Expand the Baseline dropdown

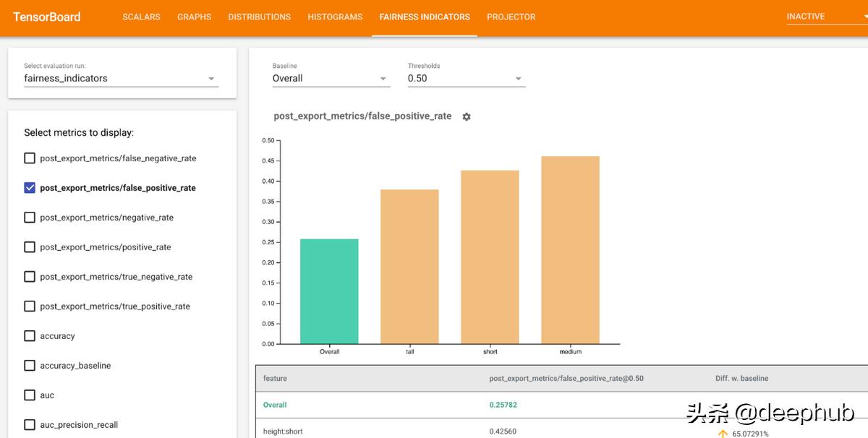[331, 78]
